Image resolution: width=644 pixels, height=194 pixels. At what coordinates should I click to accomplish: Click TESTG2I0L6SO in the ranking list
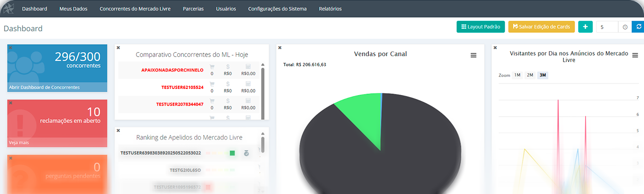185,170
